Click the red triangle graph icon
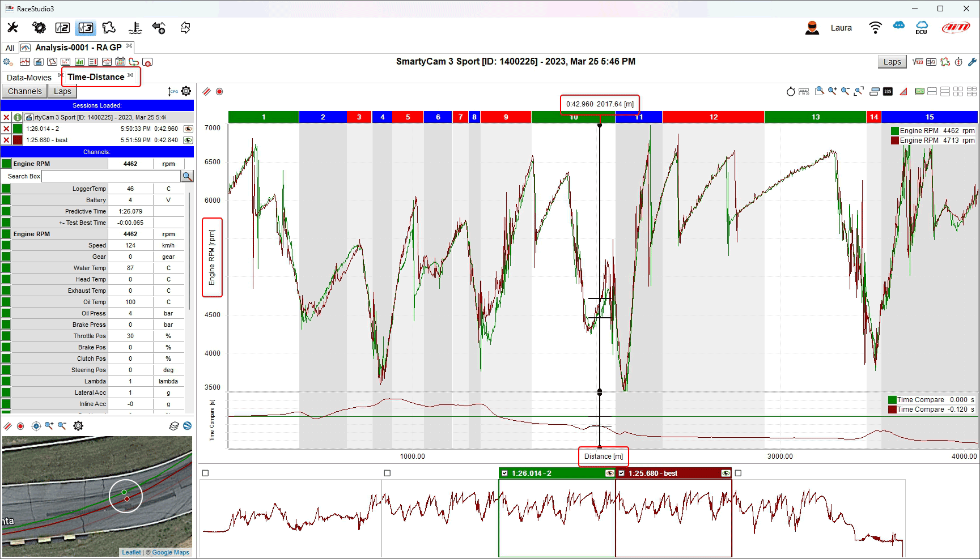Image resolution: width=980 pixels, height=559 pixels. point(903,91)
